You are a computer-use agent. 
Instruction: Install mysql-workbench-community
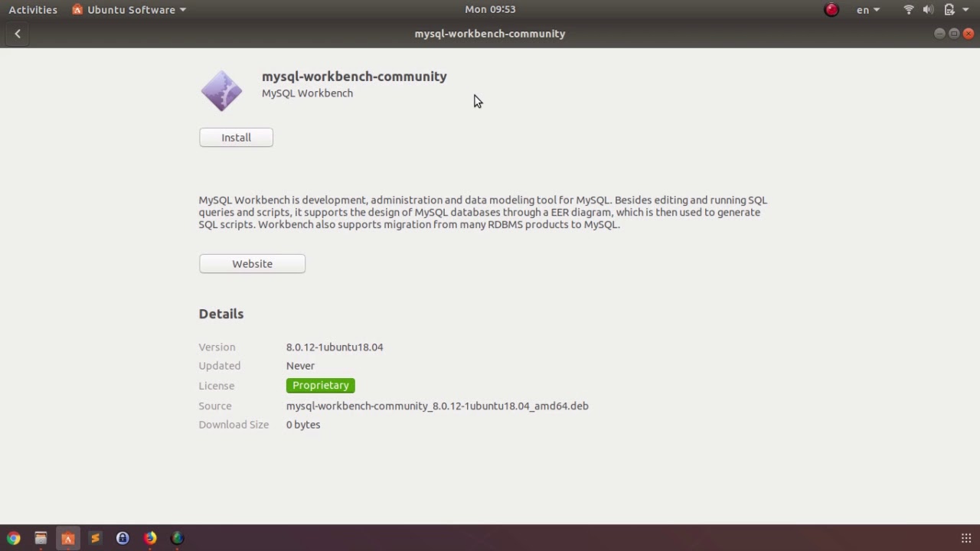[x=236, y=138]
